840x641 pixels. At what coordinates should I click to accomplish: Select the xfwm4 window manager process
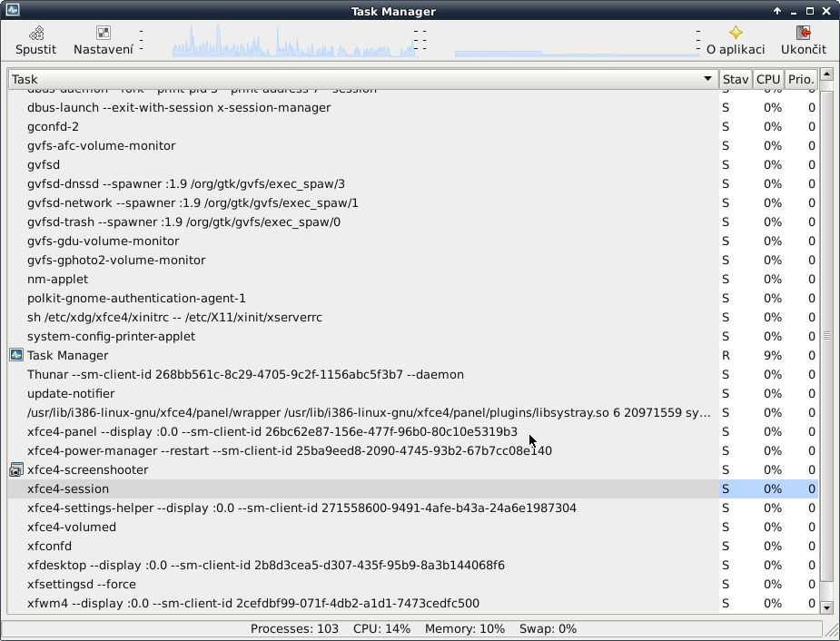coord(252,603)
